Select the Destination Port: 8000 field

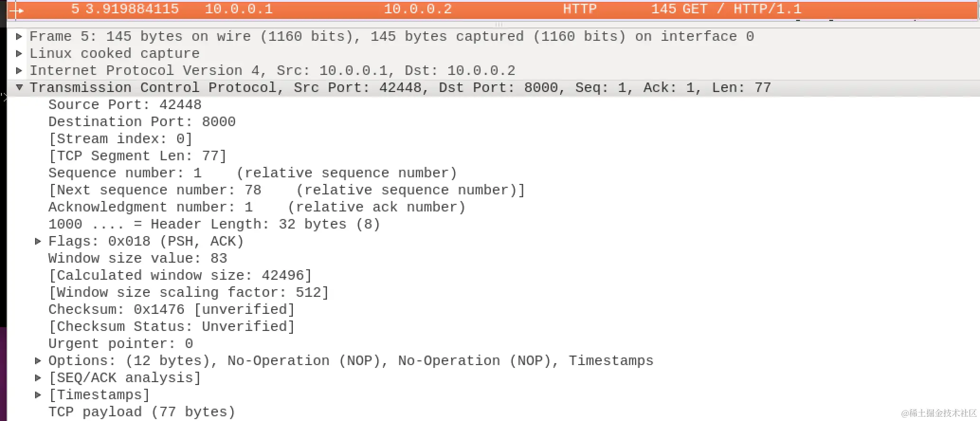tap(142, 122)
